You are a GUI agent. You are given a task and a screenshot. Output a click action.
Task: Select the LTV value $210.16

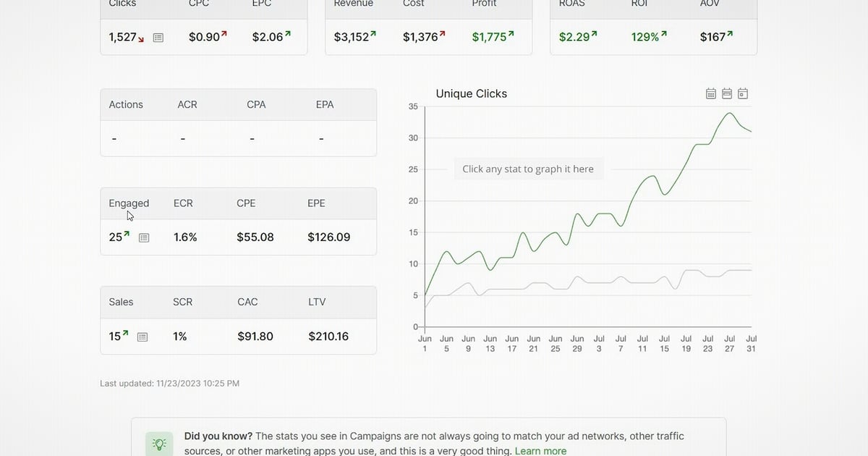328,336
